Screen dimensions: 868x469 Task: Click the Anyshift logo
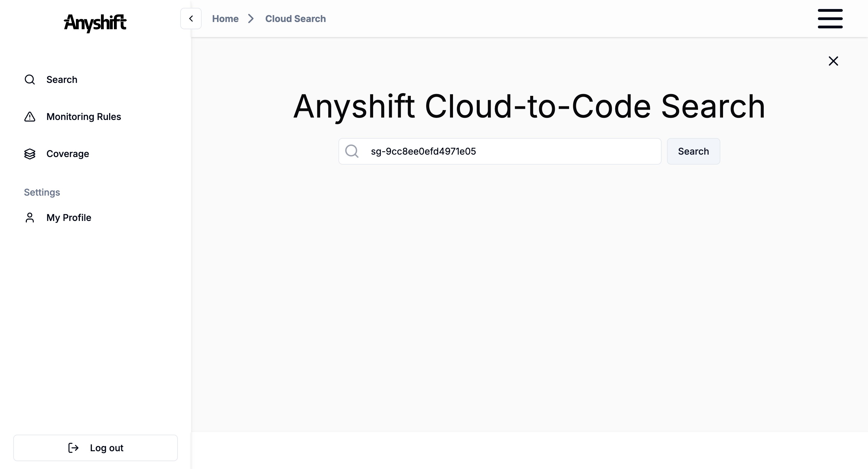point(95,23)
